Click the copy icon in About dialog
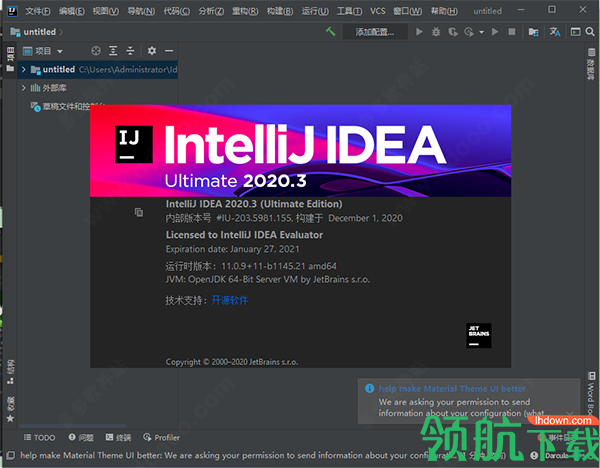This screenshot has width=600, height=468. pos(139,212)
